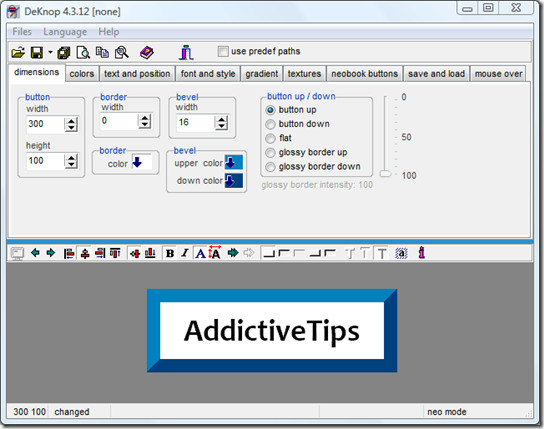Viewport: 544px width, 429px height.
Task: Toggle italic text formatting
Action: pyautogui.click(x=185, y=253)
